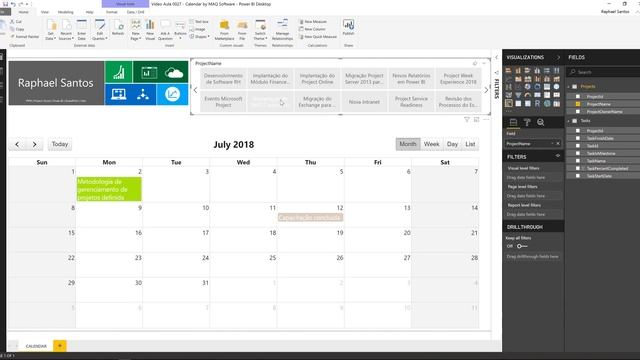The width and height of the screenshot is (640, 360).
Task: Open the Shapes dropdown
Action: pyautogui.click(x=200, y=37)
